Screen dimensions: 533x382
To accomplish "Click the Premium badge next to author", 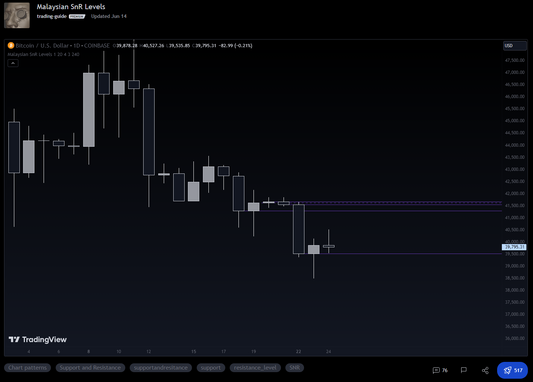I will pos(77,16).
